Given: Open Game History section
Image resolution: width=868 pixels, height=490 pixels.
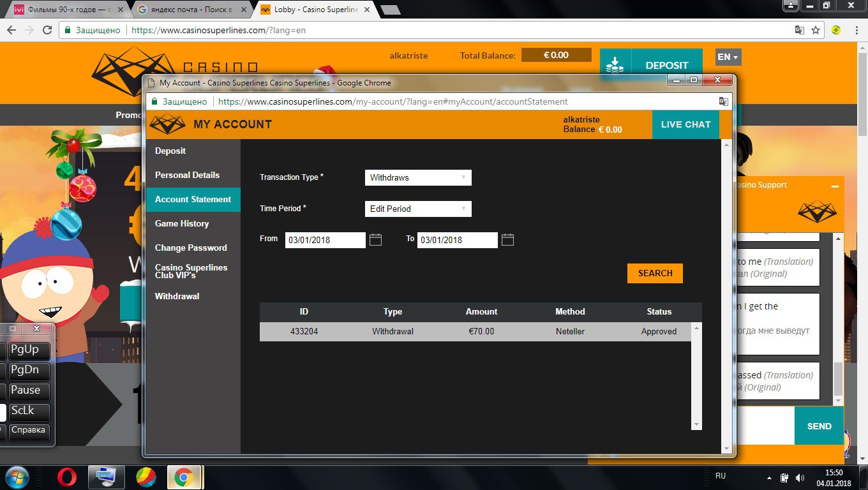Looking at the screenshot, I should 193,224.
